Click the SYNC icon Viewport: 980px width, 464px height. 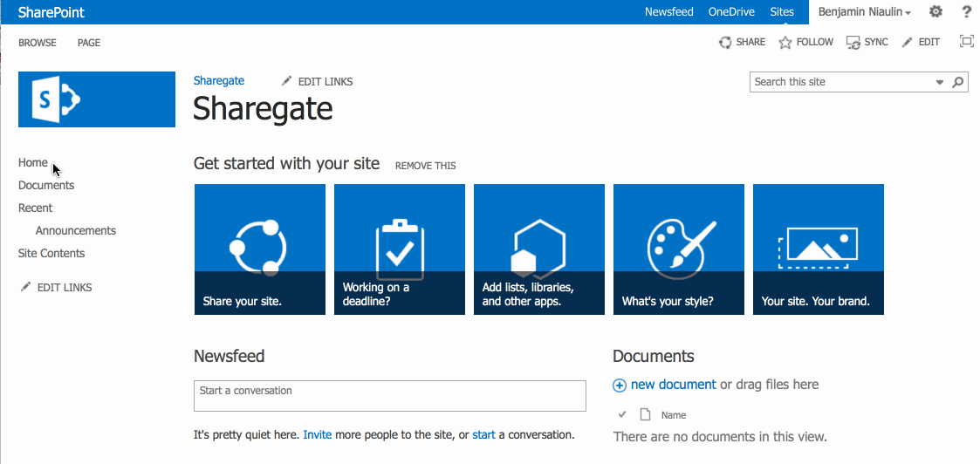[x=853, y=42]
